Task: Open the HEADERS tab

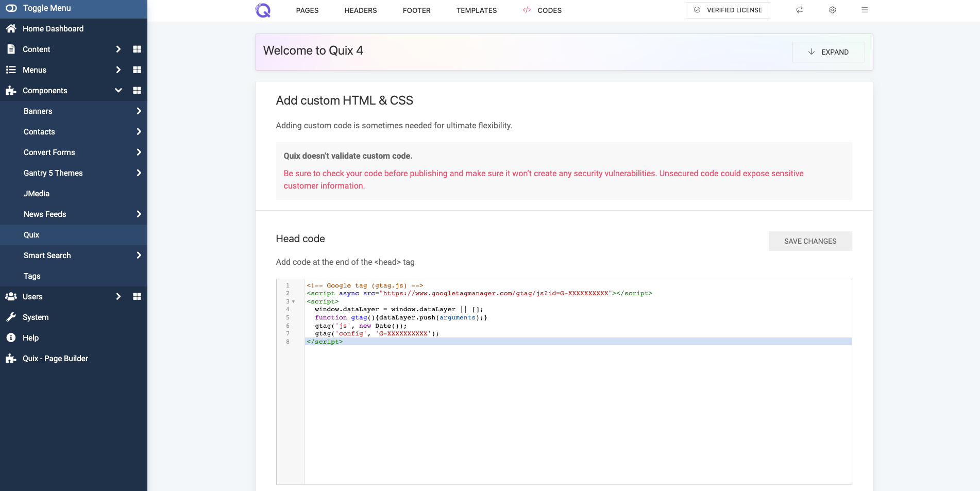Action: click(361, 10)
